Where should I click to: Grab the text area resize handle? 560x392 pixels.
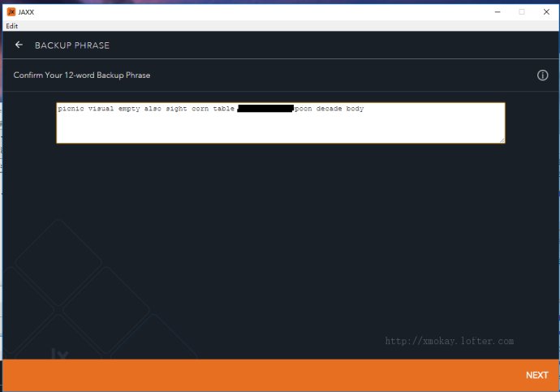click(502, 140)
